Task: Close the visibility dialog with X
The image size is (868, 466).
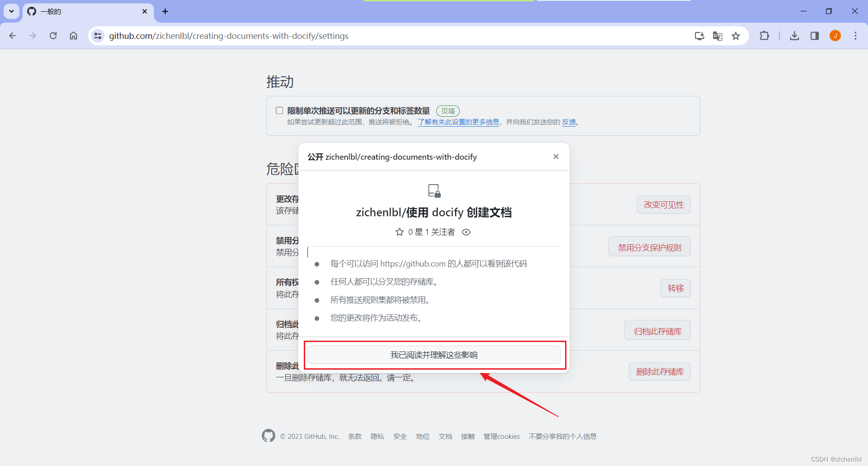Action: click(556, 157)
